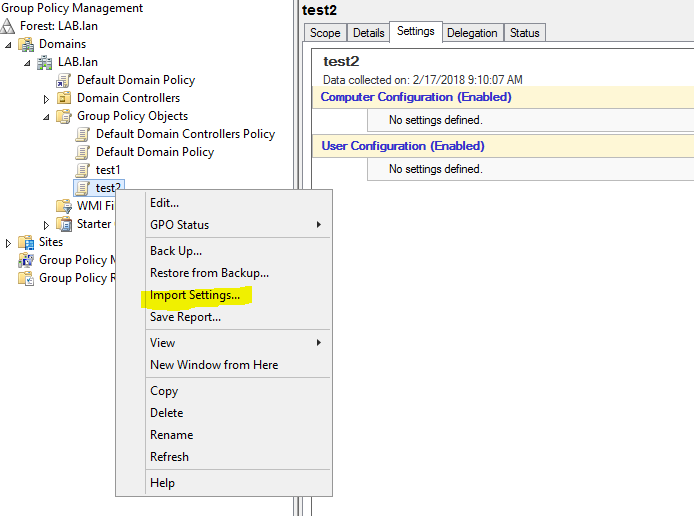Expand the Starter GPOs node
Viewport: 694px width, 516px height.
tap(46, 225)
